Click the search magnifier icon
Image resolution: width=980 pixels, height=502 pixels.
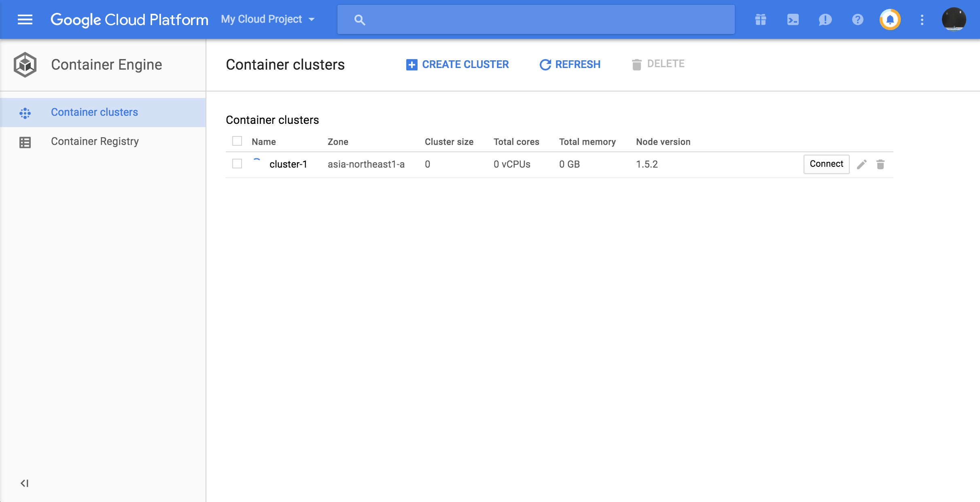tap(359, 19)
